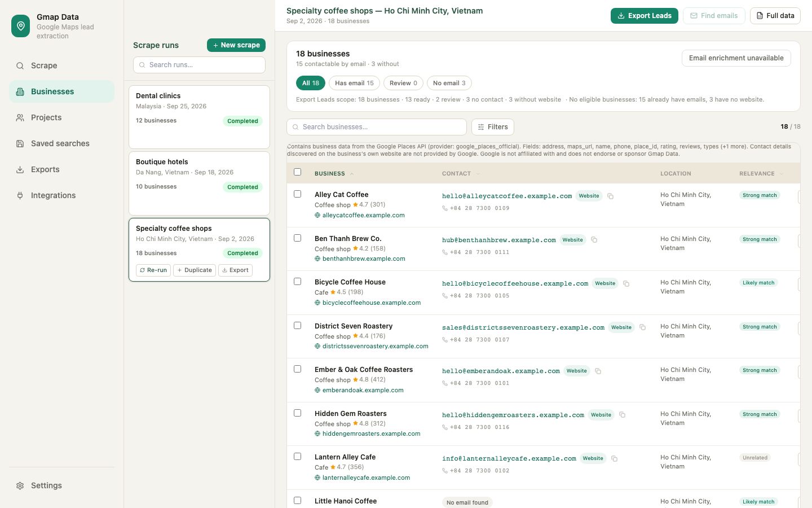Image resolution: width=812 pixels, height=508 pixels.
Task: Re-run the Specialty coffee shops scrape
Action: (x=153, y=270)
